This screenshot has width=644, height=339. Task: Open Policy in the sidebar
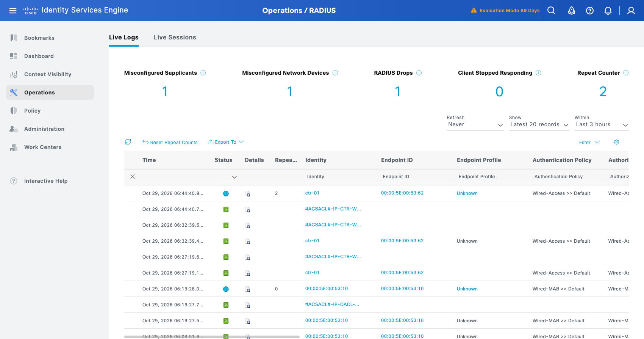tap(50, 111)
